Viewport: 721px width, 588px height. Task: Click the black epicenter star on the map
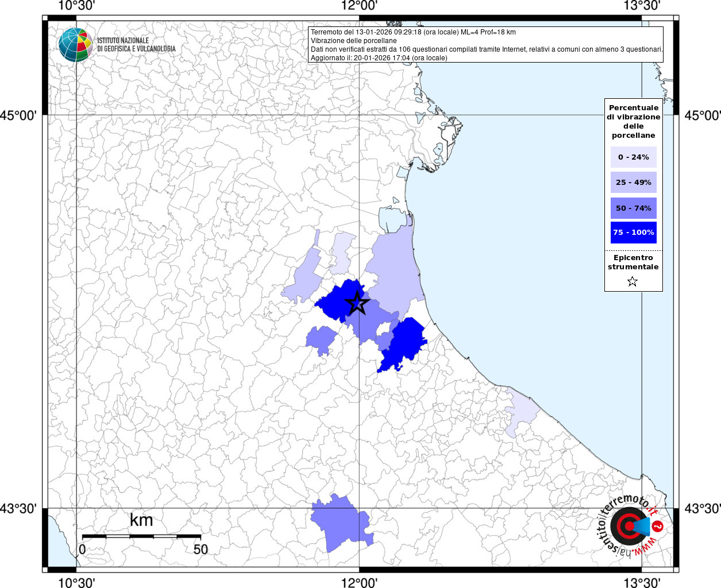(357, 303)
